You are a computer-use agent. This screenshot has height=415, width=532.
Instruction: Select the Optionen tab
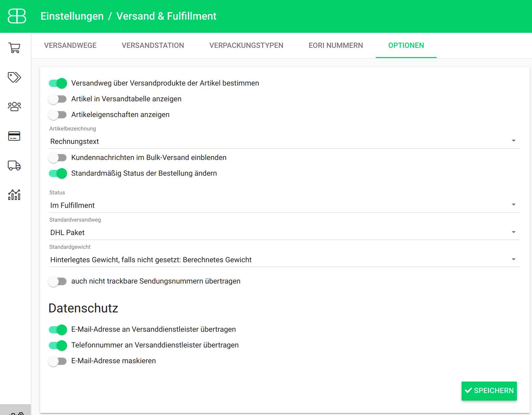406,46
